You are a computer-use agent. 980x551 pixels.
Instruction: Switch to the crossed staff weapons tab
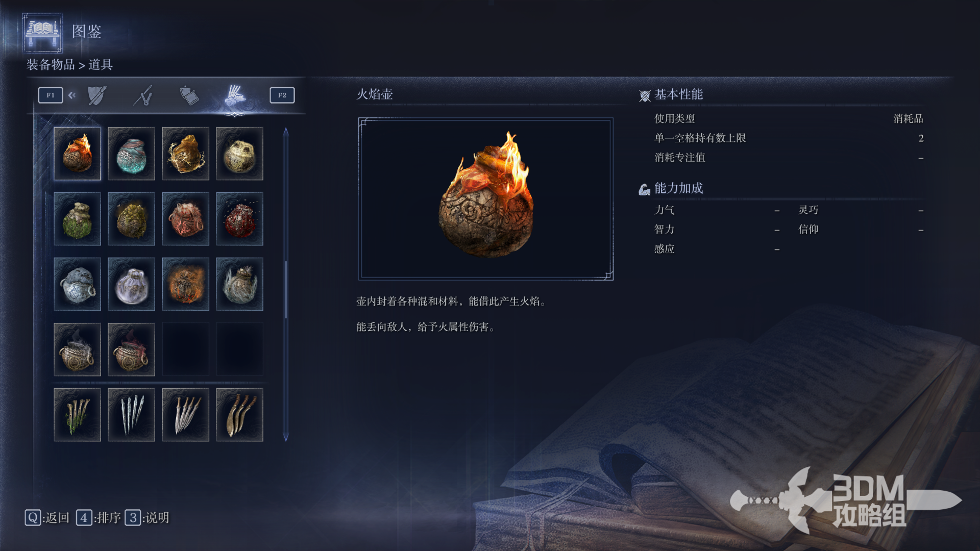tap(143, 95)
